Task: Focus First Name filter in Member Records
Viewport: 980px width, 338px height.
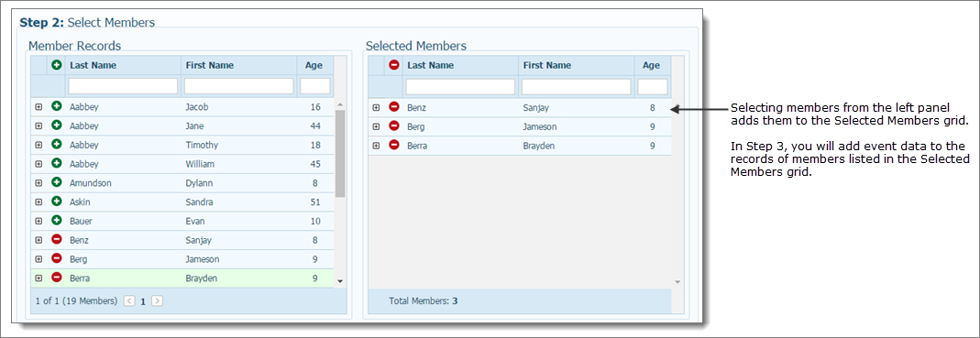Action: coord(239,86)
